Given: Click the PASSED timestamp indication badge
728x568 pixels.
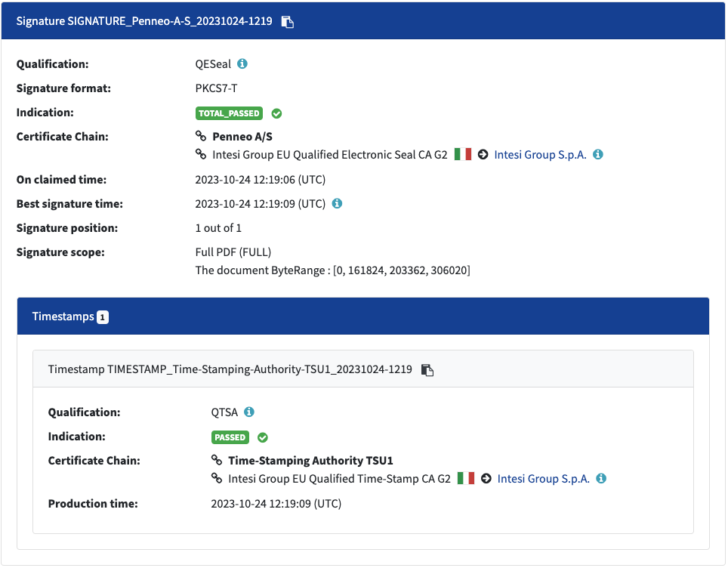Looking at the screenshot, I should (230, 437).
